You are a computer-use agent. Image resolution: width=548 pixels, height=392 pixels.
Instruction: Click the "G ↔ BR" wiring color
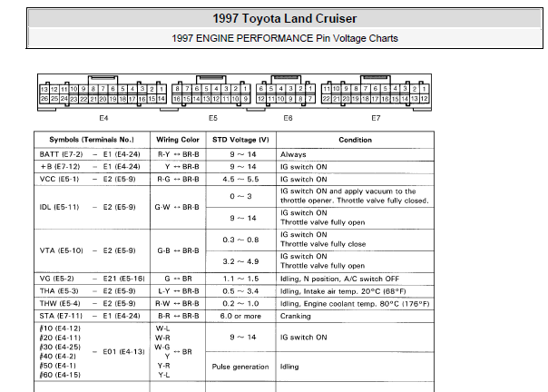pyautogui.click(x=178, y=279)
